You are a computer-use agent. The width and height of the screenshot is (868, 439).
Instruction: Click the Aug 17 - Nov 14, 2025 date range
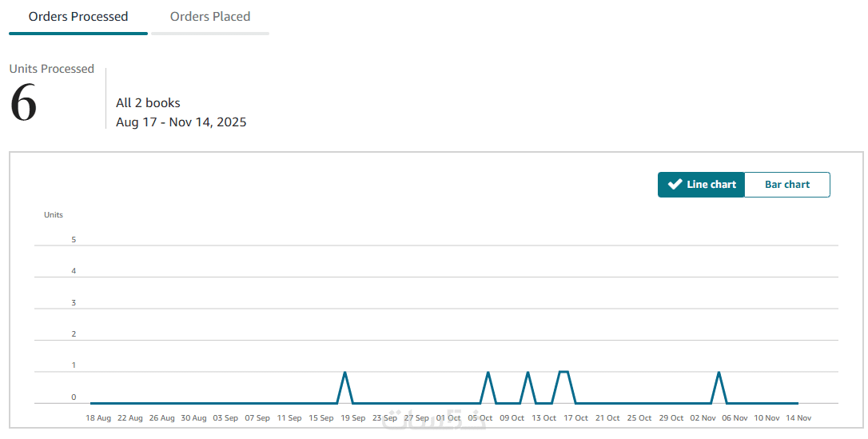click(x=181, y=122)
